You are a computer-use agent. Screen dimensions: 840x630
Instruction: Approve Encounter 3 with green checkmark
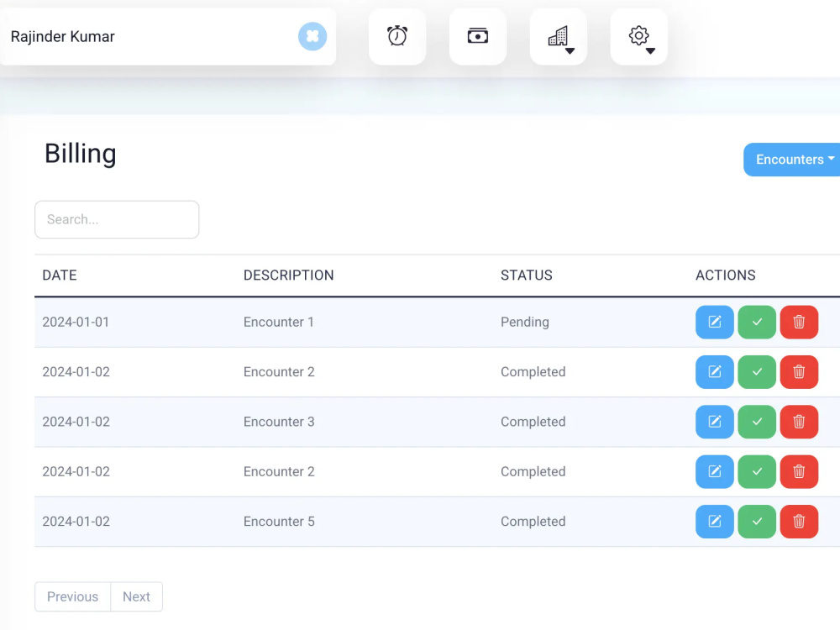tap(757, 422)
